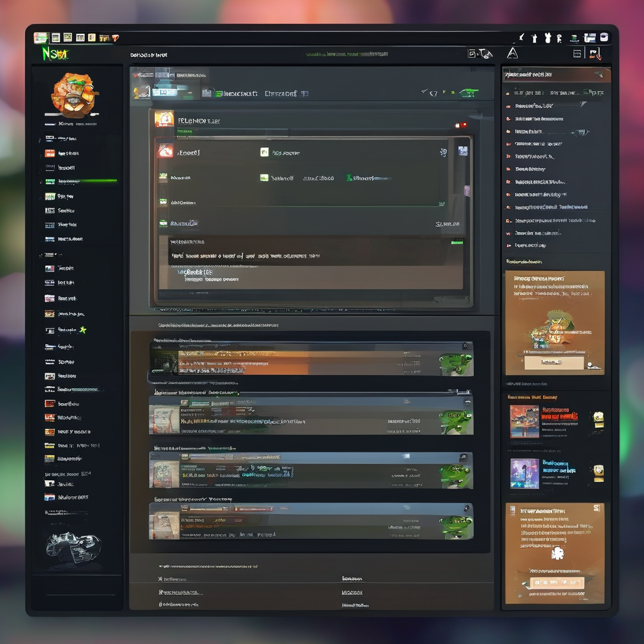Click the yellow badge beside orange game thumbnail
This screenshot has width=644, height=644.
tap(597, 419)
